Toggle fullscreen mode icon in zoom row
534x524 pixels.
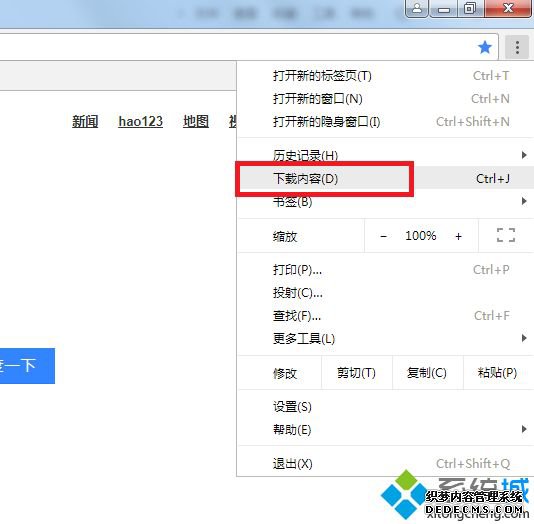506,235
